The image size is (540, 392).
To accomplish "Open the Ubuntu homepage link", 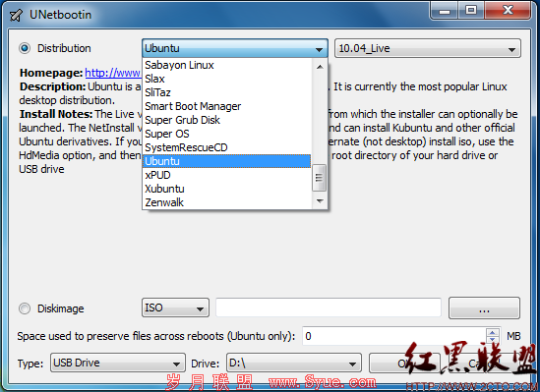I will [113, 73].
